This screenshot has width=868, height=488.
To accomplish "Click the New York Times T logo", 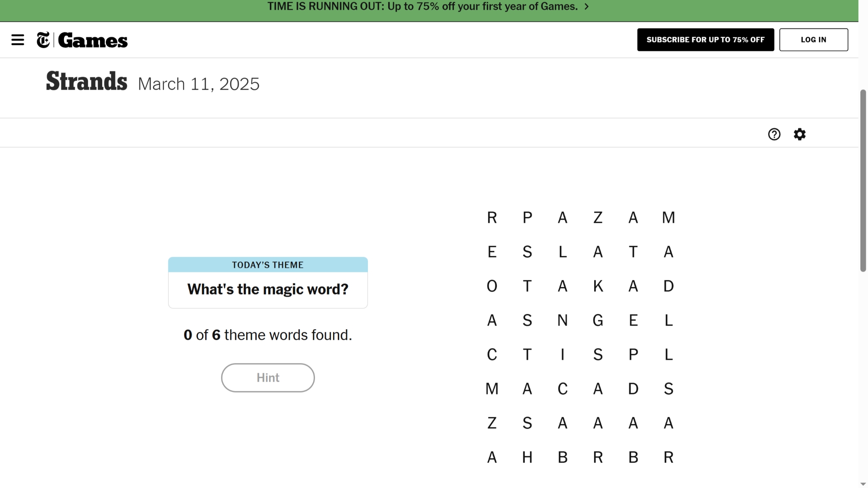I will (43, 40).
